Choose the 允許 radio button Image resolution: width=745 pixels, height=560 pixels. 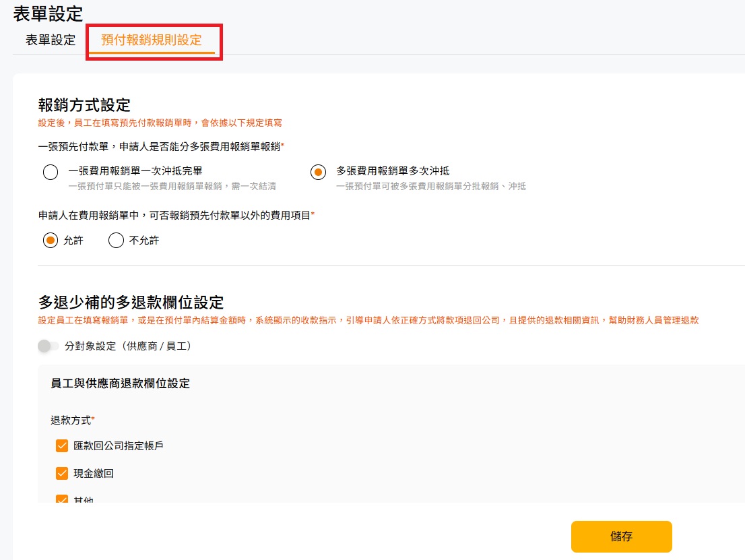[51, 240]
